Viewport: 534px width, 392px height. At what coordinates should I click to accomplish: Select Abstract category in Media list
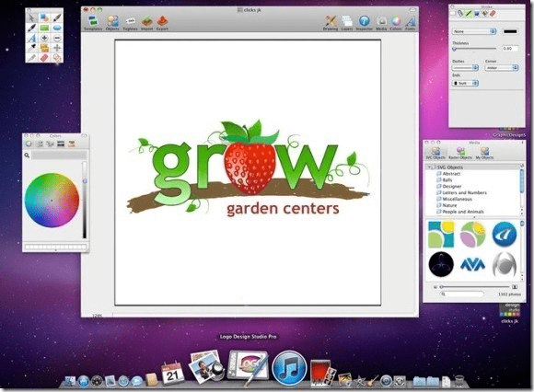point(451,174)
